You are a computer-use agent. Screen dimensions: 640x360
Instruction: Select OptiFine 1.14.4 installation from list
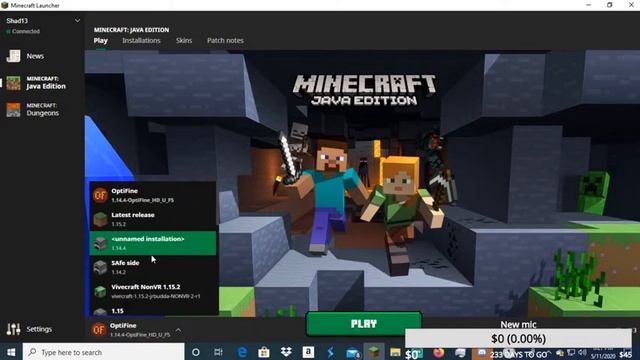[153, 195]
